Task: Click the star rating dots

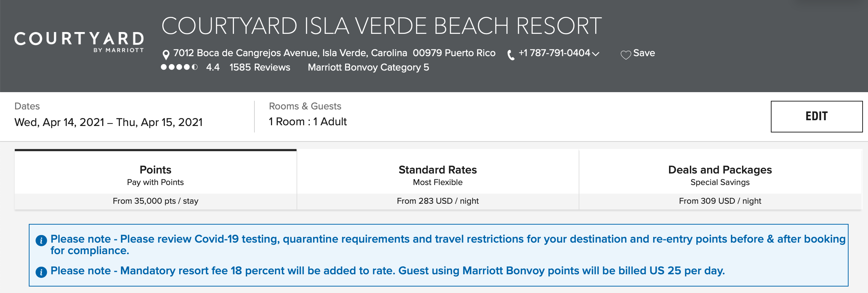Action: pyautogui.click(x=179, y=67)
